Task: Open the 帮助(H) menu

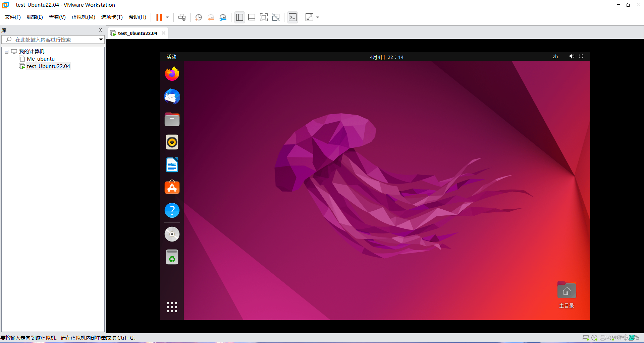Action: [x=138, y=17]
